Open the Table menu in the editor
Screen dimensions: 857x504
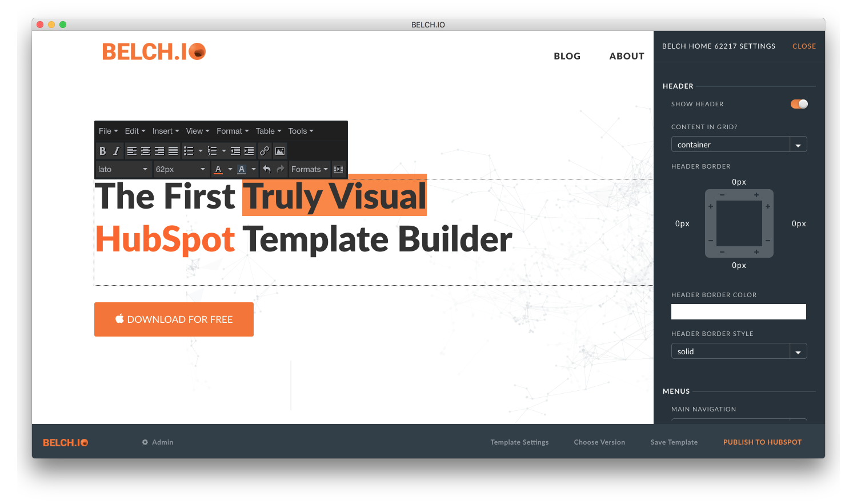[x=269, y=131]
